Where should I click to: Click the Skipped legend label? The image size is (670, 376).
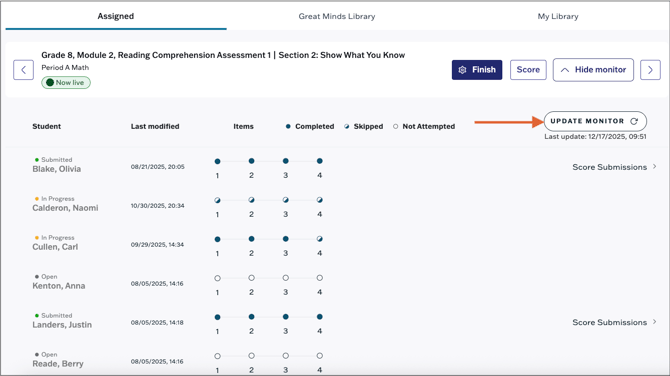point(368,126)
